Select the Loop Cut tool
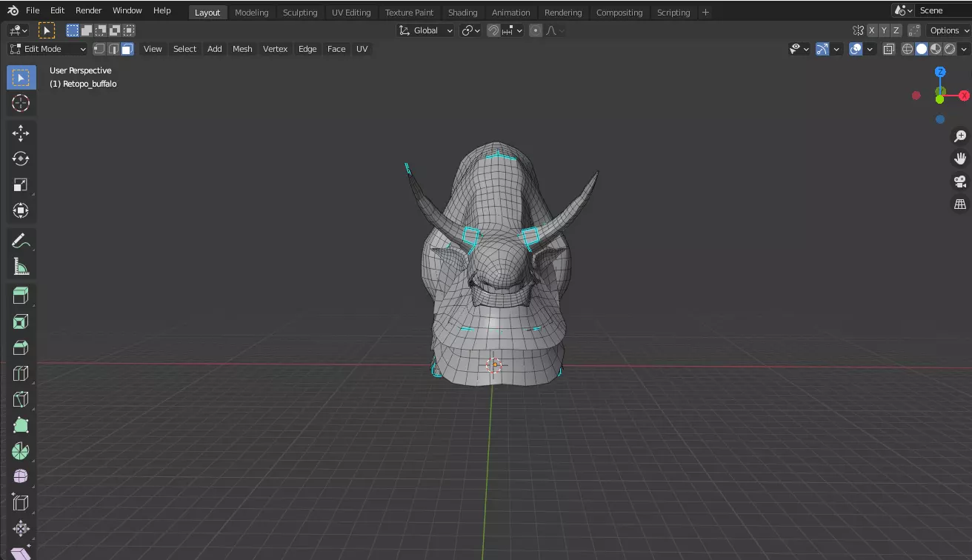 click(x=21, y=373)
